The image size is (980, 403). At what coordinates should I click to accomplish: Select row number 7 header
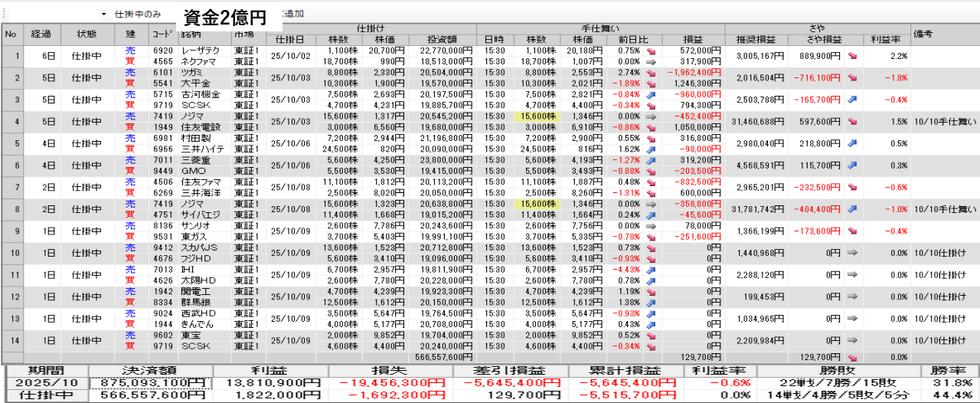(x=11, y=186)
